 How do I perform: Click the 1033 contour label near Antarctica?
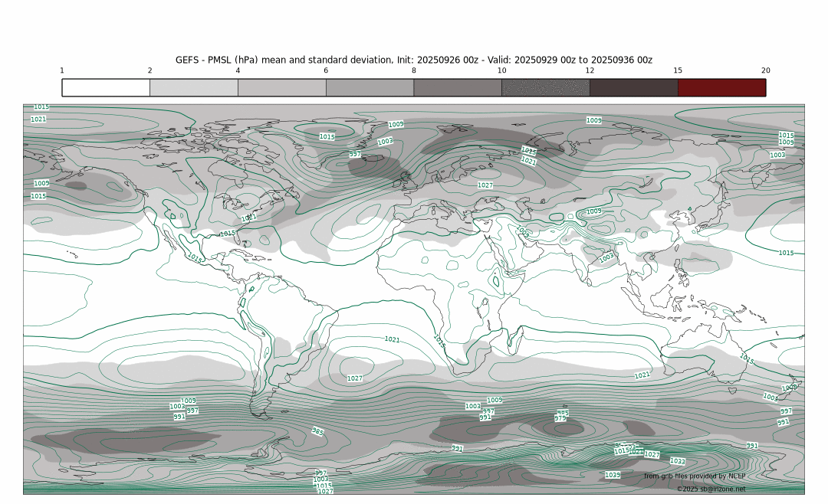[x=677, y=461]
